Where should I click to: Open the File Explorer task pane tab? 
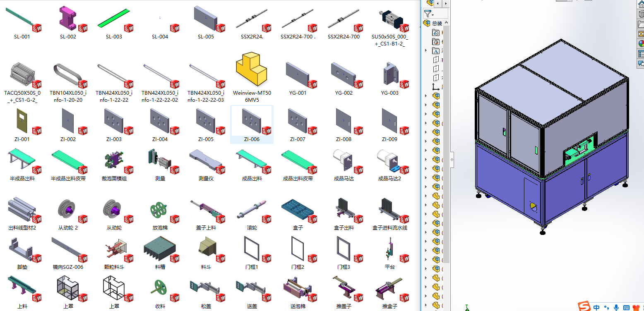point(641,24)
